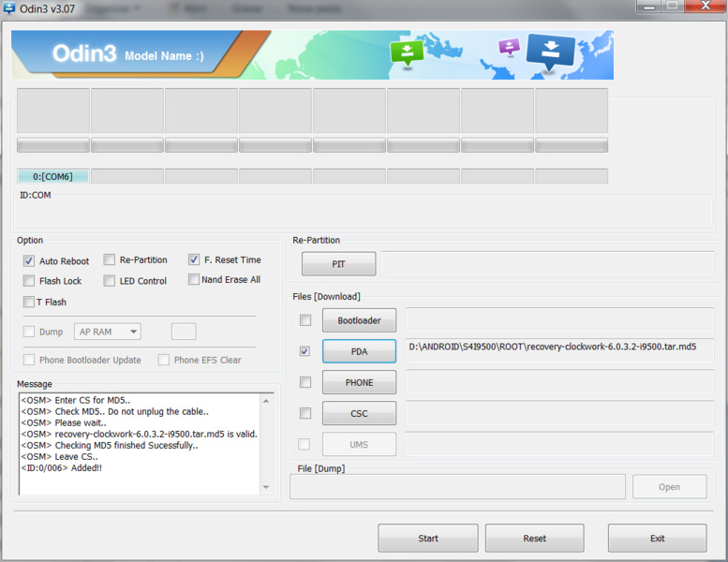Click the Bootloader file button
The width and height of the screenshot is (728, 562).
(359, 320)
